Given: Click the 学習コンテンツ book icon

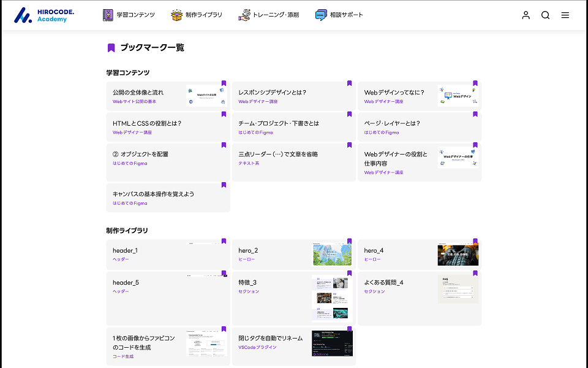Looking at the screenshot, I should click(108, 15).
